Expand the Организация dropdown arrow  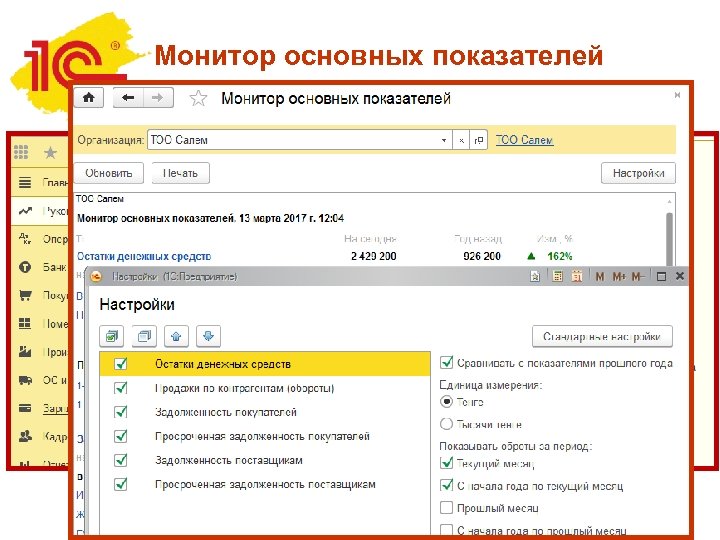coord(444,140)
